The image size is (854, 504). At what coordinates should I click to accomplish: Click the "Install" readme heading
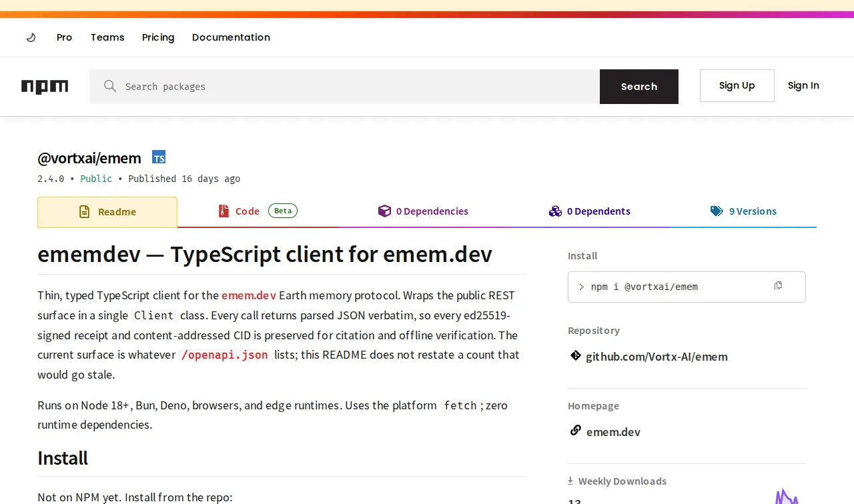(63, 458)
